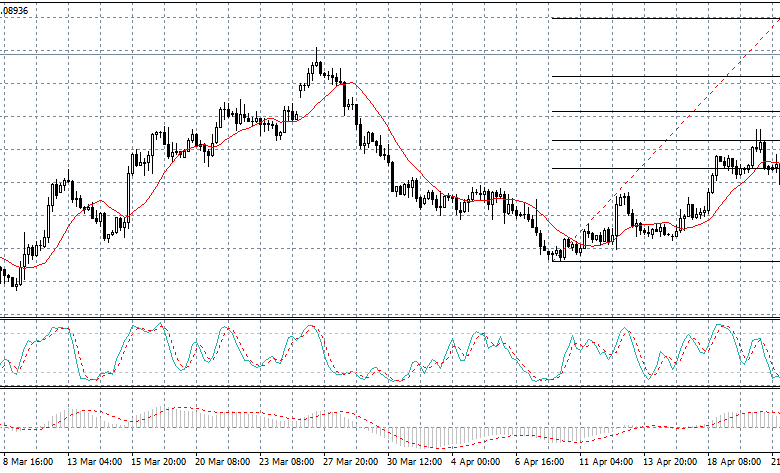Click the 20 Mar 08:00 time label
Image resolution: width=780 pixels, height=473 pixels.
(223, 462)
